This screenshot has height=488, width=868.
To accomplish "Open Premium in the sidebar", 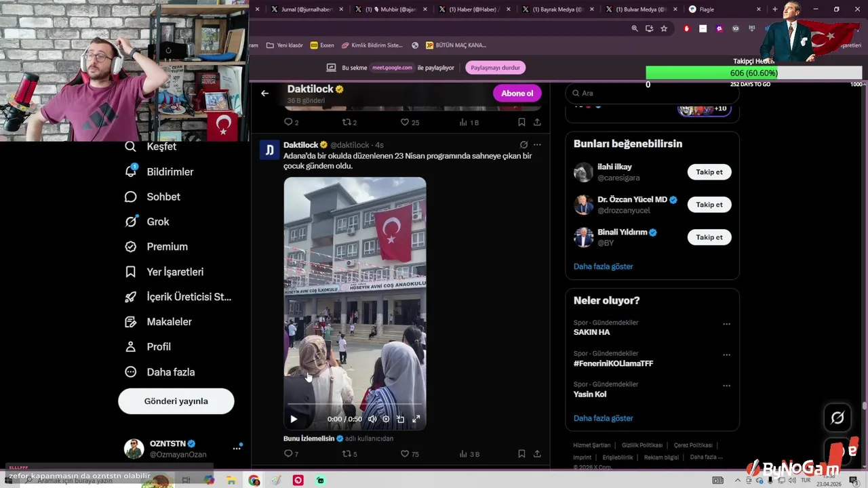I will coord(157,247).
